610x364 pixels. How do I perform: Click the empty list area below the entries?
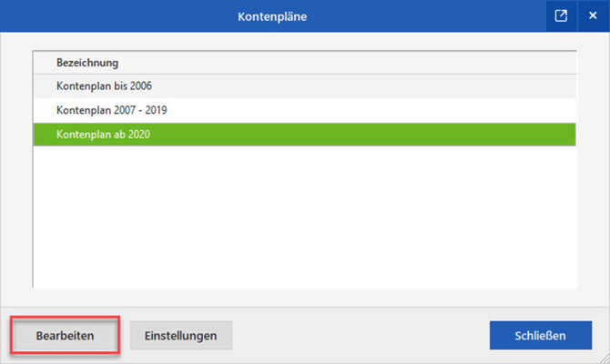pos(305,218)
